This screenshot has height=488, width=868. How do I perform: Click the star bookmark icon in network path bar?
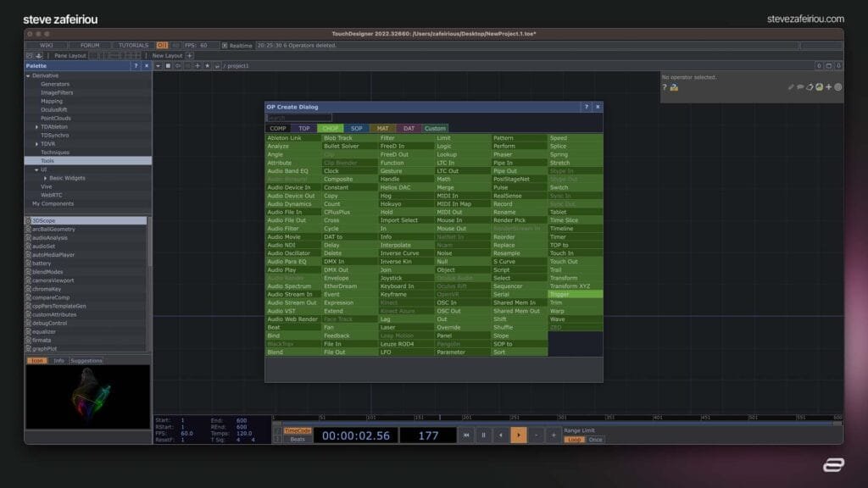coord(207,66)
